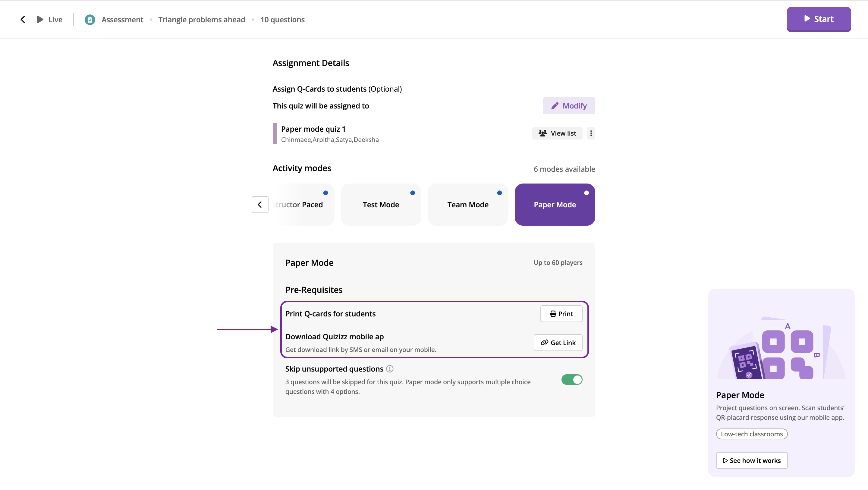868x490 pixels.
Task: Start the quiz with the Start button
Action: (x=819, y=19)
